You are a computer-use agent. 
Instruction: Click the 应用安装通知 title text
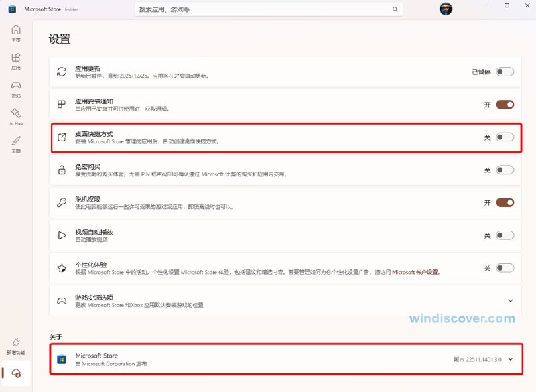pos(94,101)
